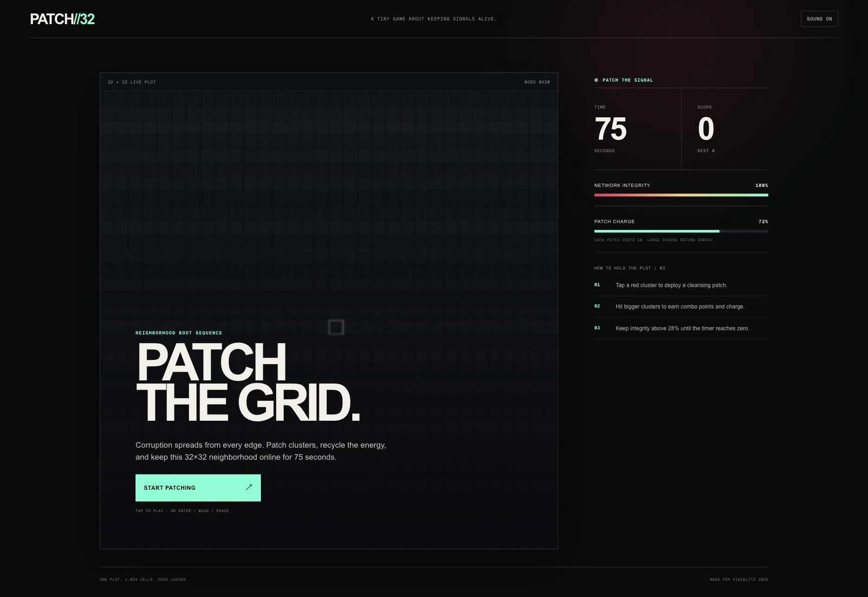Click the PATCH CHARGE label
Image resolution: width=868 pixels, height=597 pixels.
[614, 222]
